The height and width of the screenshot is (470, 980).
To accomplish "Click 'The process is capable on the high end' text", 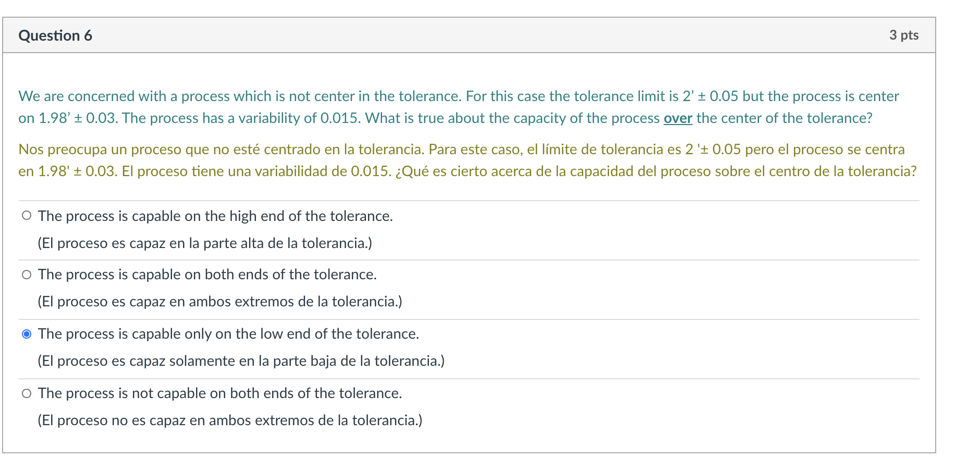I will click(215, 215).
